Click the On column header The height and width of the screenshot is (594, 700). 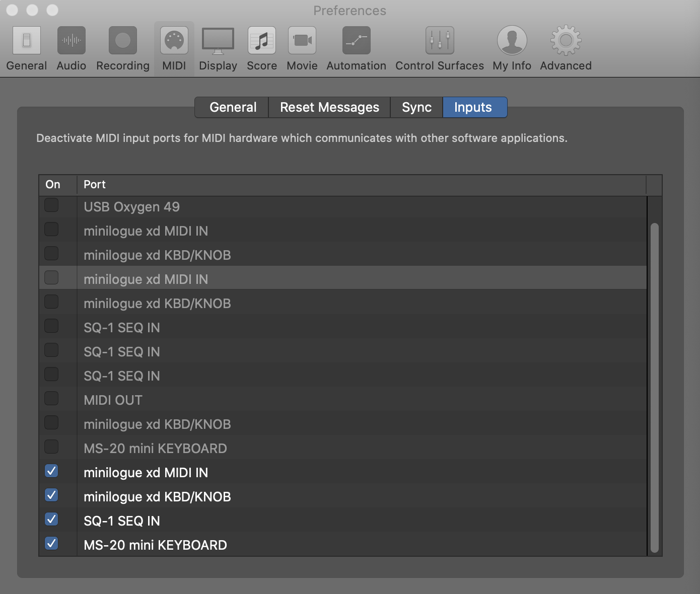(58, 185)
